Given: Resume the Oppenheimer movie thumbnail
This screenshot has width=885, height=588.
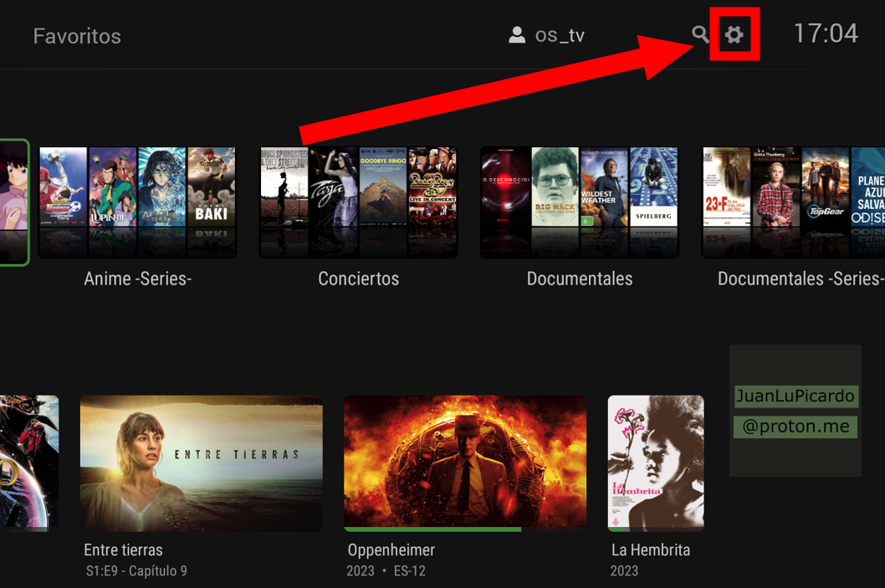Looking at the screenshot, I should pyautogui.click(x=465, y=461).
